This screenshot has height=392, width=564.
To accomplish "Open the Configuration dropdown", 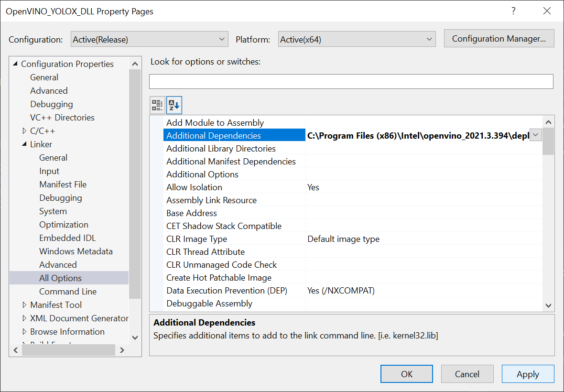I will [x=149, y=39].
